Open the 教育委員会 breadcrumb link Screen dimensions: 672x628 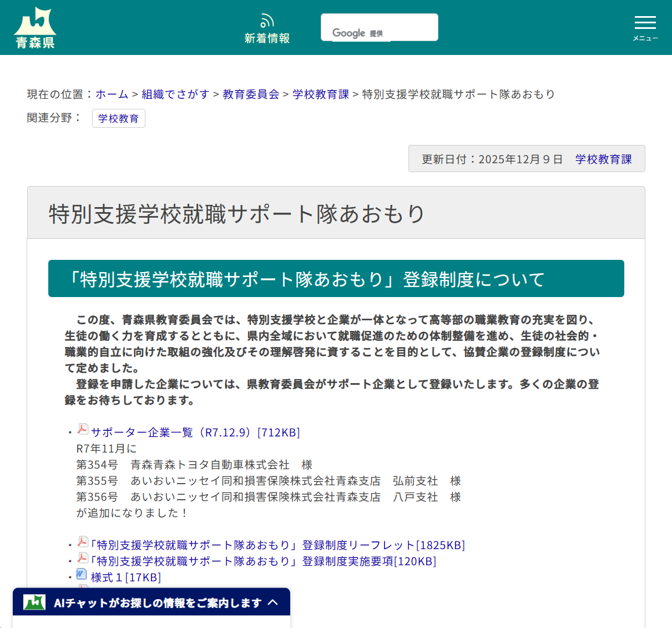250,94
